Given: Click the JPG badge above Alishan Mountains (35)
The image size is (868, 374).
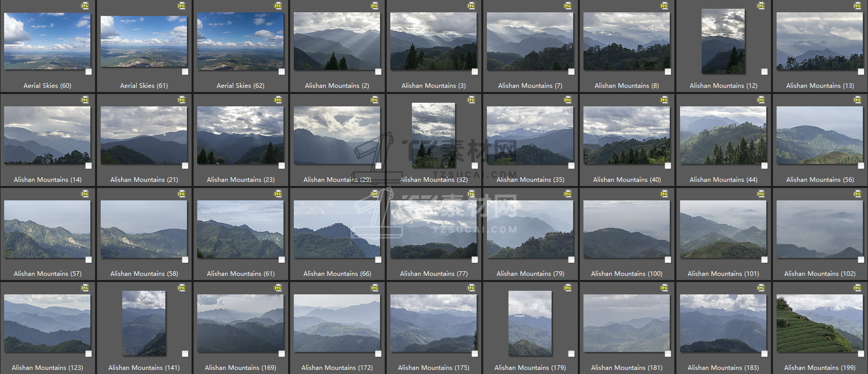Looking at the screenshot, I should click(x=568, y=100).
